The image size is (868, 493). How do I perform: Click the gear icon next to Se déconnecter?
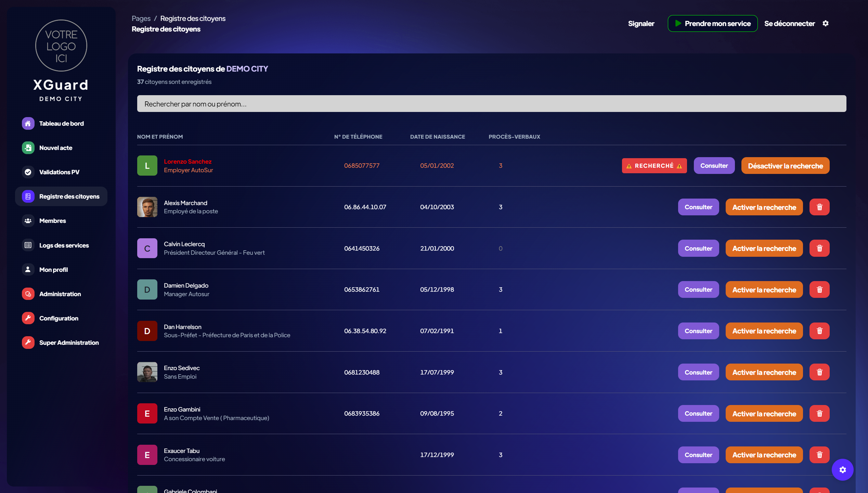pos(825,23)
